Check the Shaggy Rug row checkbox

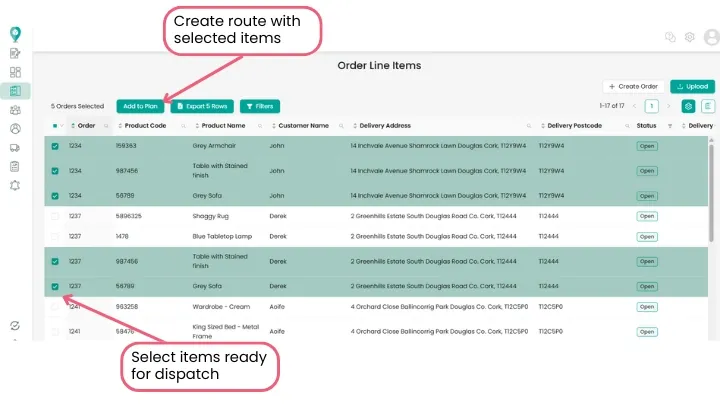click(55, 216)
